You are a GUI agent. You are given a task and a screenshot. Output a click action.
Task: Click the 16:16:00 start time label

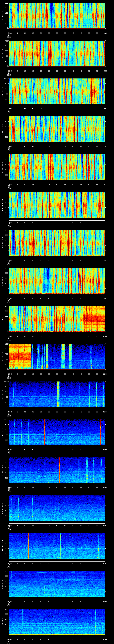tap(9, 601)
